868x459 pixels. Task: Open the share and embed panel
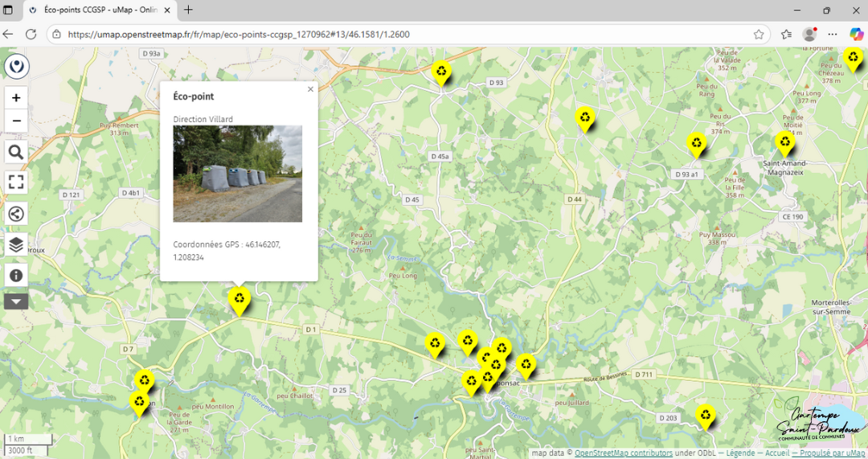point(17,214)
